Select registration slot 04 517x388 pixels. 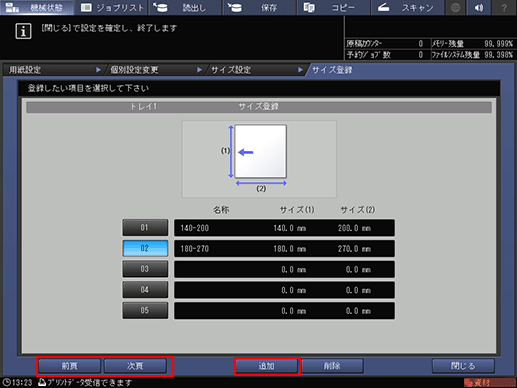click(145, 290)
